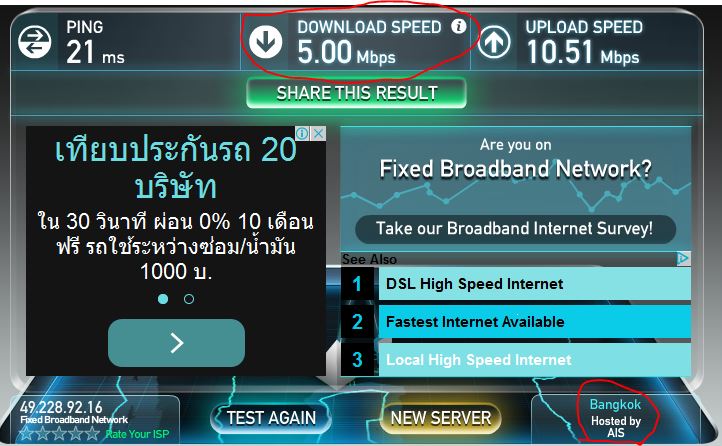Click the upload speed arrow icon
This screenshot has height=446, width=722.
494,41
